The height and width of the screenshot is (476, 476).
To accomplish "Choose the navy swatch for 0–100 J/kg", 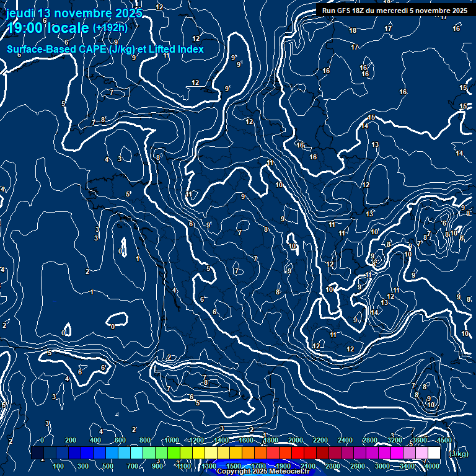I will (x=50, y=452).
